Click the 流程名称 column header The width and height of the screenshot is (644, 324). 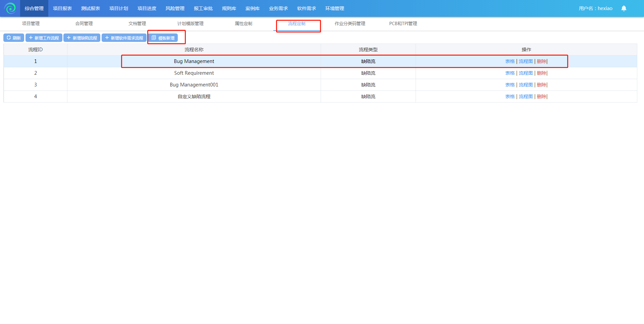(194, 50)
